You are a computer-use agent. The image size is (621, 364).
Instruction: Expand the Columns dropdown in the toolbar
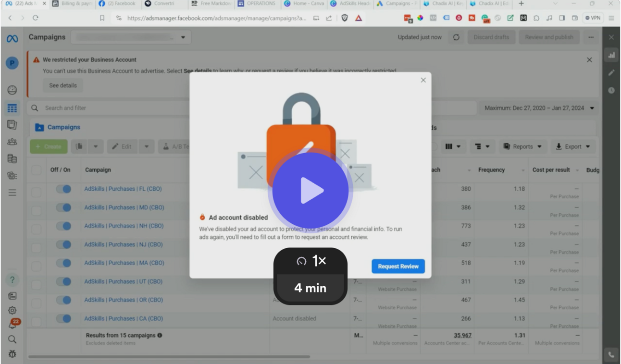tap(452, 146)
